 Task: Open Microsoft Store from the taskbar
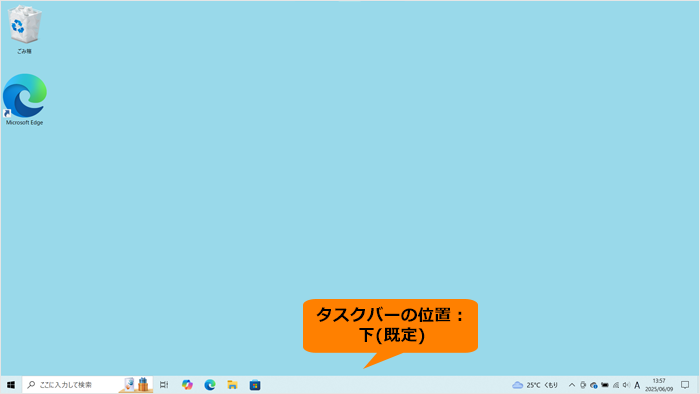(255, 385)
